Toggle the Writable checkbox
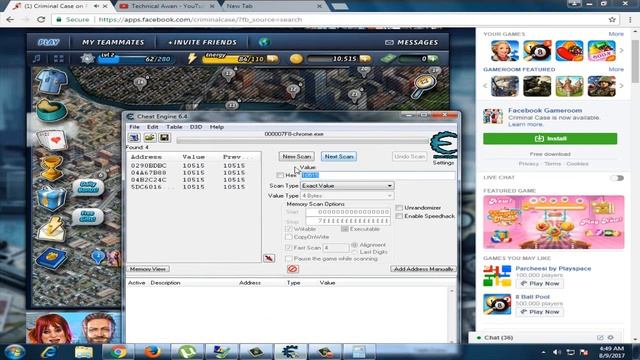The image size is (640, 360). pos(289,229)
